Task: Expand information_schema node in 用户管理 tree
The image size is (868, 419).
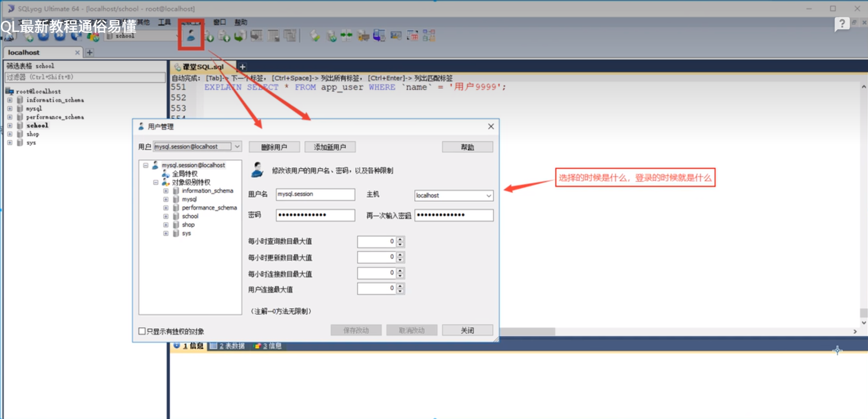Action: coord(166,191)
